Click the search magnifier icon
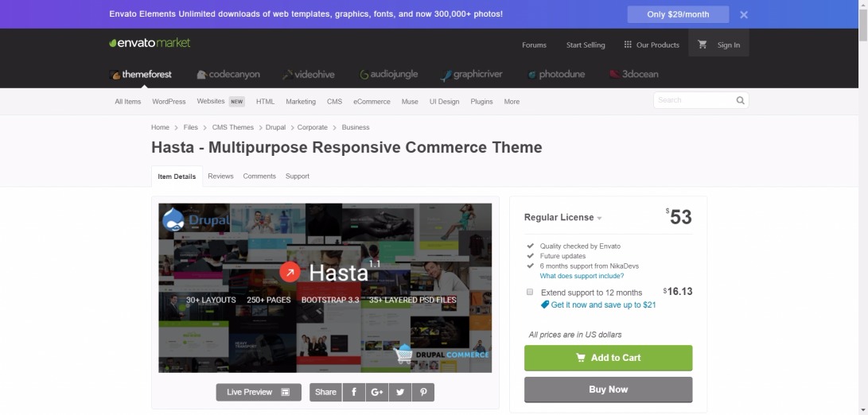868x415 pixels. [740, 100]
